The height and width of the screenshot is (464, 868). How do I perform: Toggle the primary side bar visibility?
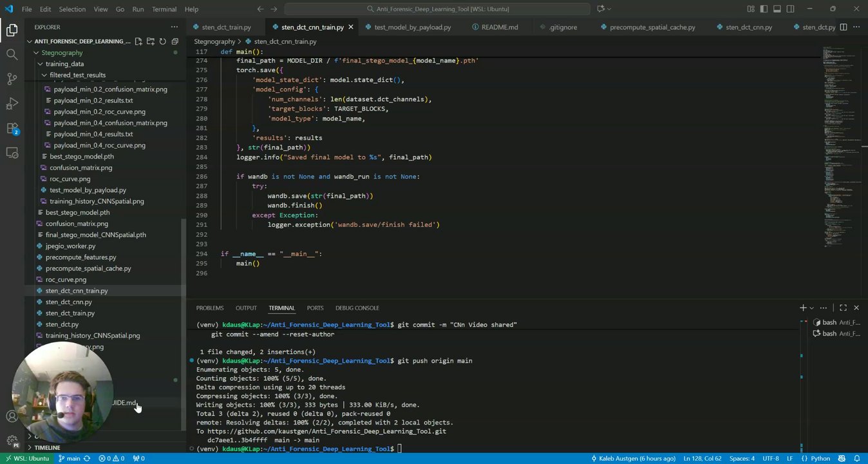point(764,9)
